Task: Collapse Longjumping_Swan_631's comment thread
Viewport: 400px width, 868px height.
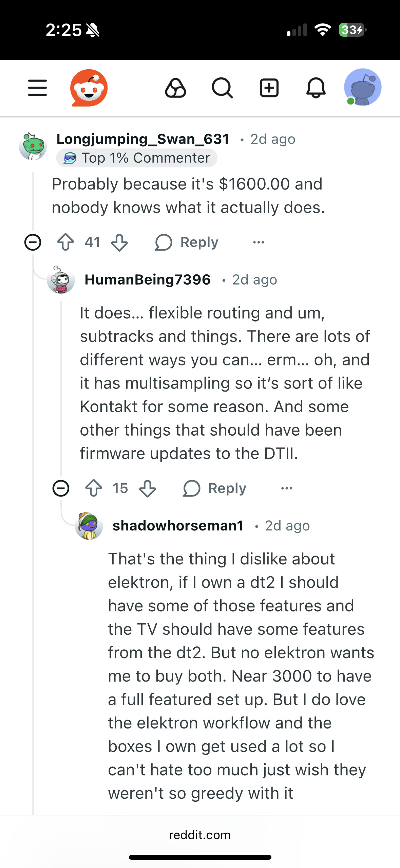Action: pyautogui.click(x=33, y=242)
